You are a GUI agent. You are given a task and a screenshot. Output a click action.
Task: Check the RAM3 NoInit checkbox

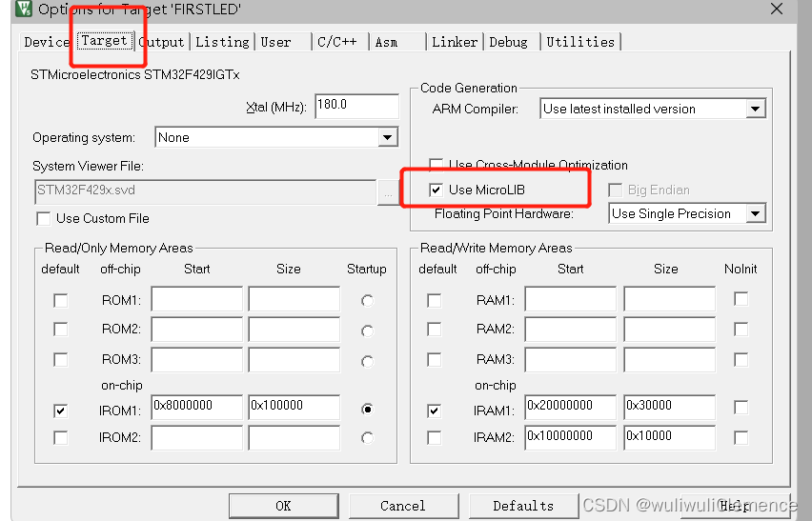[x=741, y=360]
